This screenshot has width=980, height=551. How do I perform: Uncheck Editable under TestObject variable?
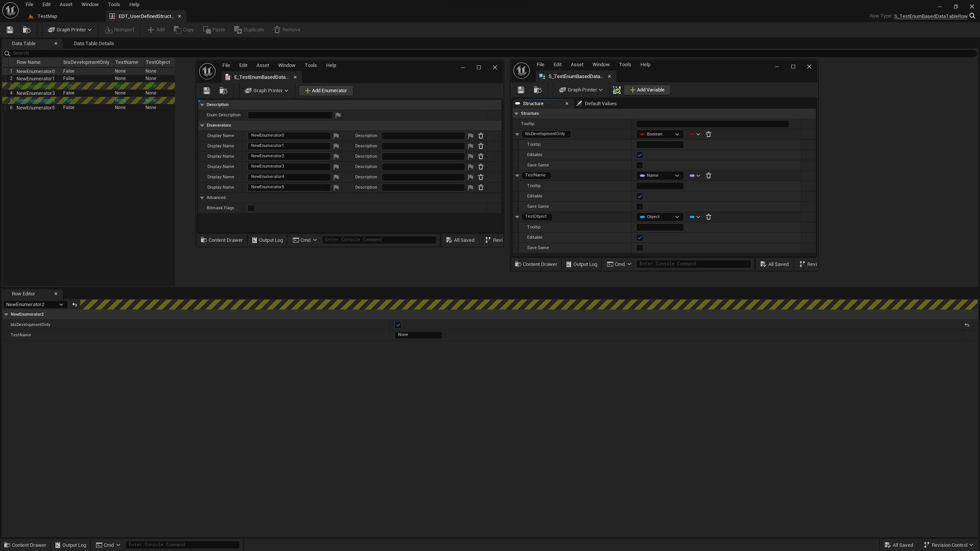pyautogui.click(x=640, y=238)
